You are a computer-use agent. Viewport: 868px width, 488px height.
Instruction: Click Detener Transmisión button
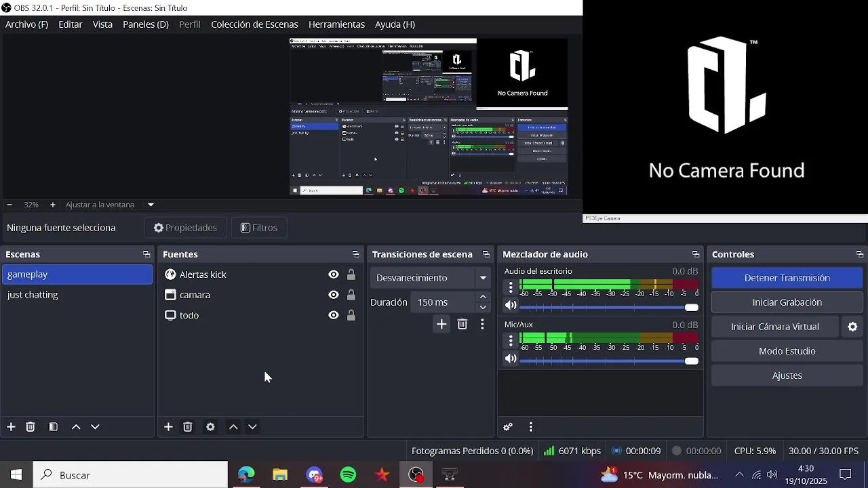787,278
